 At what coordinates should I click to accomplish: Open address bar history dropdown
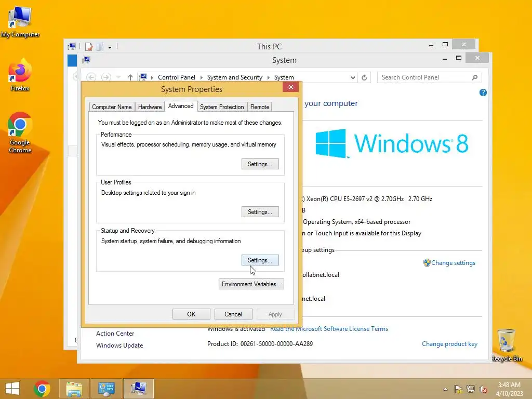pos(353,78)
